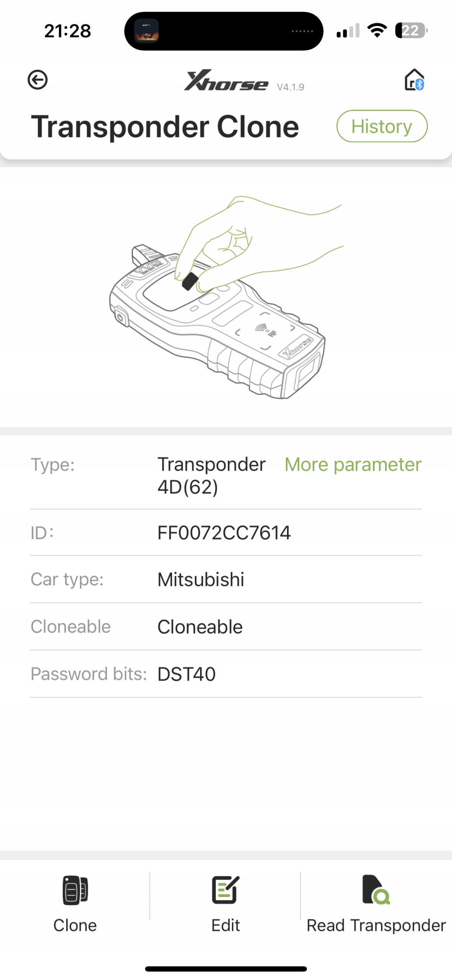Select the Read Transponder label
Viewport: 452px width, 980px height.
376,925
